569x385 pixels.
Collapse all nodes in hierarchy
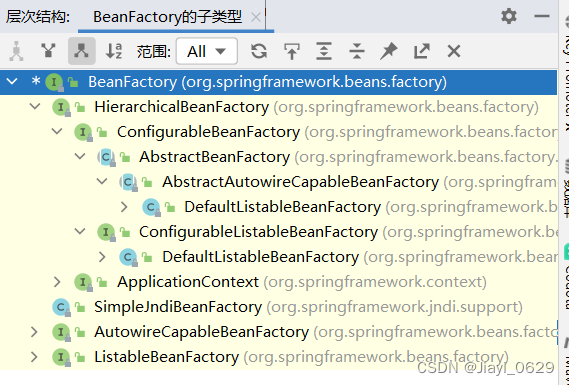(357, 51)
